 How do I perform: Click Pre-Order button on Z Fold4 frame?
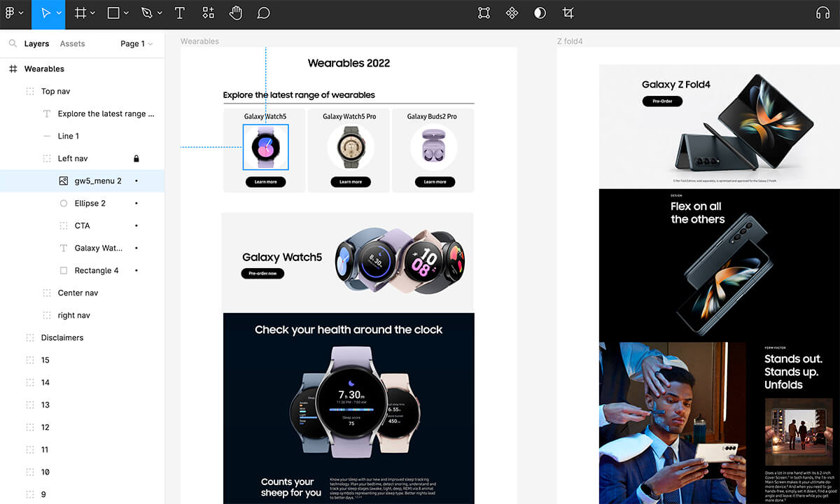pyautogui.click(x=662, y=101)
